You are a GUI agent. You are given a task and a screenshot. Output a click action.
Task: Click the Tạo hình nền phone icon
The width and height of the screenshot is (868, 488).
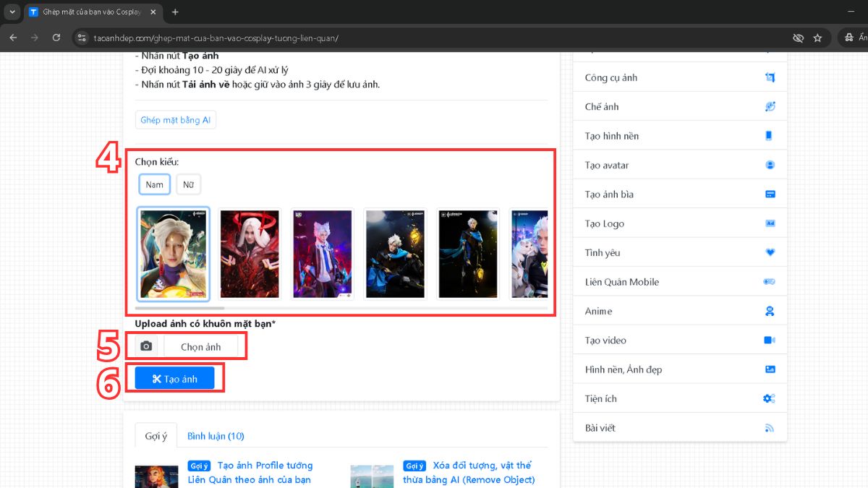pos(770,136)
